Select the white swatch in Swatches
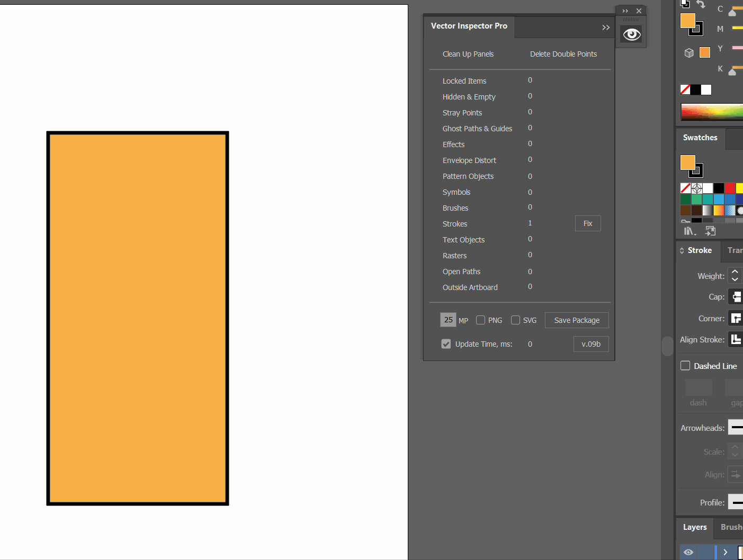This screenshot has width=743, height=560. coord(708,188)
